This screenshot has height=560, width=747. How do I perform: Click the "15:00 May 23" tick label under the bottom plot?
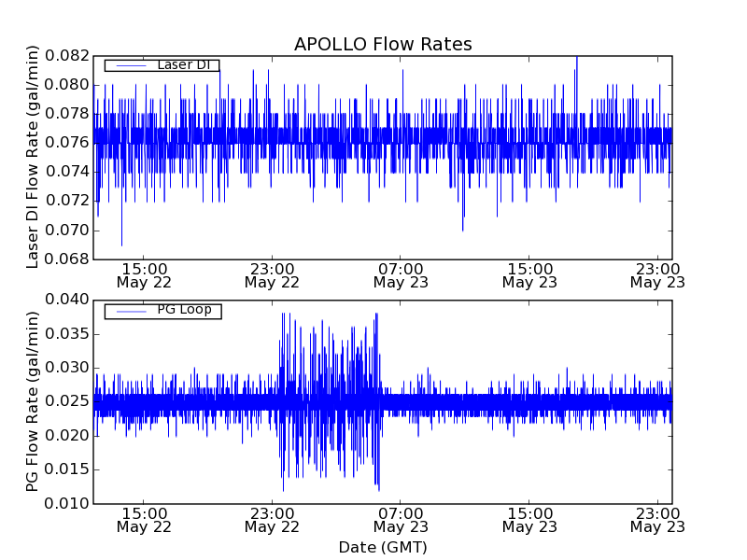[x=529, y=519]
